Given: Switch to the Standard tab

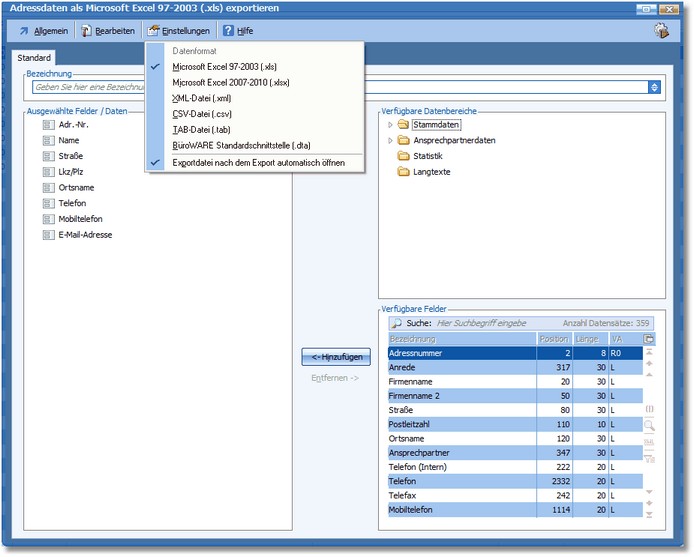Looking at the screenshot, I should tap(34, 58).
